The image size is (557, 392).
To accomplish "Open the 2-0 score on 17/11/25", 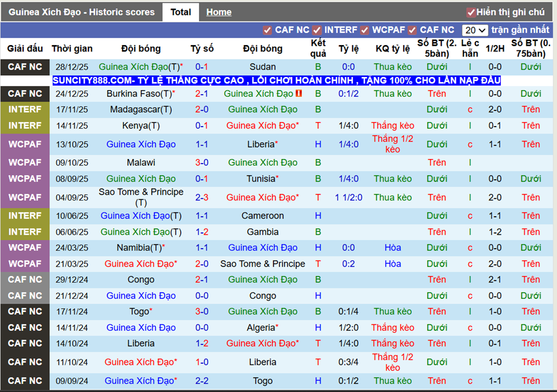I will coord(202,109).
